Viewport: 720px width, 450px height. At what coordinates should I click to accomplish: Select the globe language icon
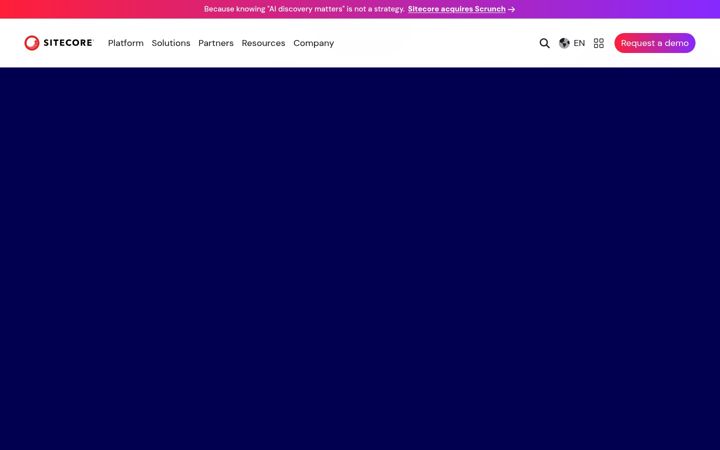click(x=564, y=43)
